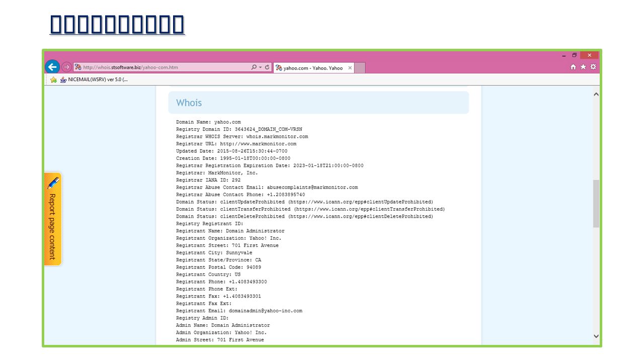
Task: Click the clientTransferProhibited status line
Action: pyautogui.click(x=310, y=209)
